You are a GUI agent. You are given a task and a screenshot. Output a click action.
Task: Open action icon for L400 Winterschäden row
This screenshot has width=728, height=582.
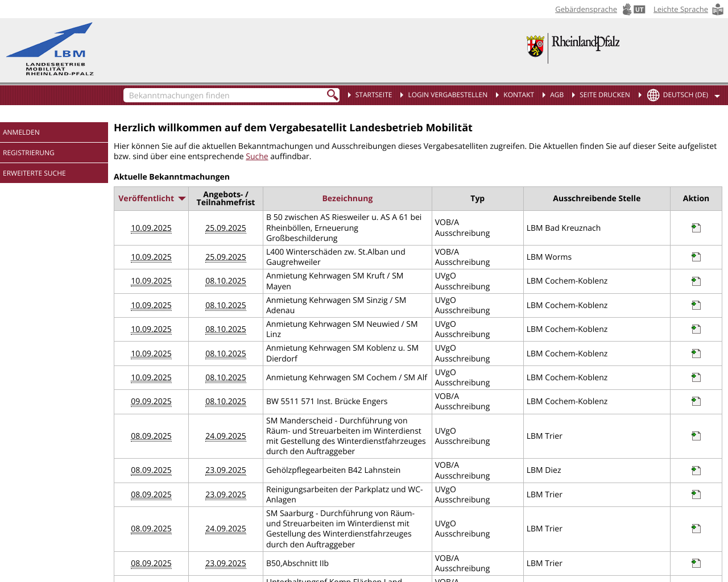point(696,257)
